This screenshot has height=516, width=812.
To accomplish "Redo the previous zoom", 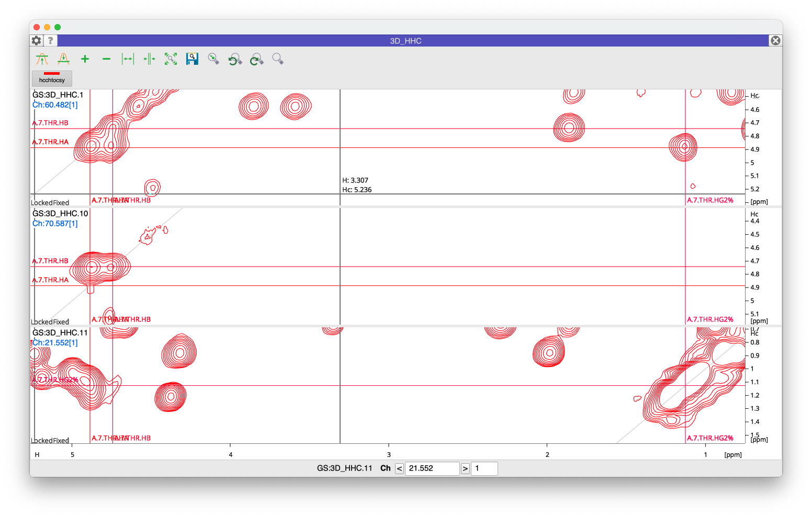I will (256, 59).
